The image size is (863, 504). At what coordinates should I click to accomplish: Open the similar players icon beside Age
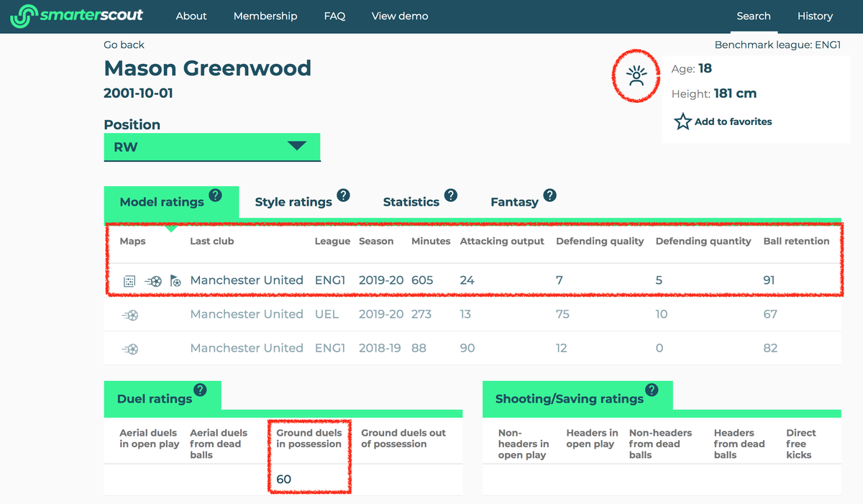pyautogui.click(x=636, y=76)
